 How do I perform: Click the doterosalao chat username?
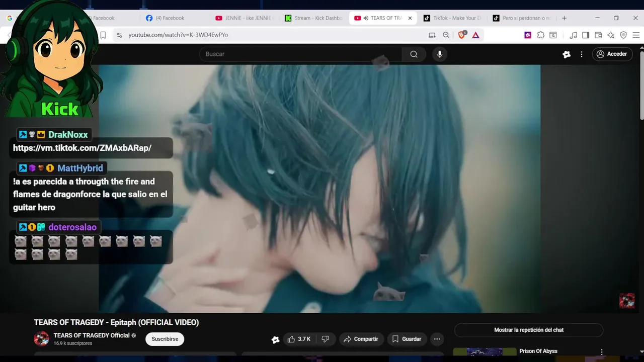click(x=72, y=227)
